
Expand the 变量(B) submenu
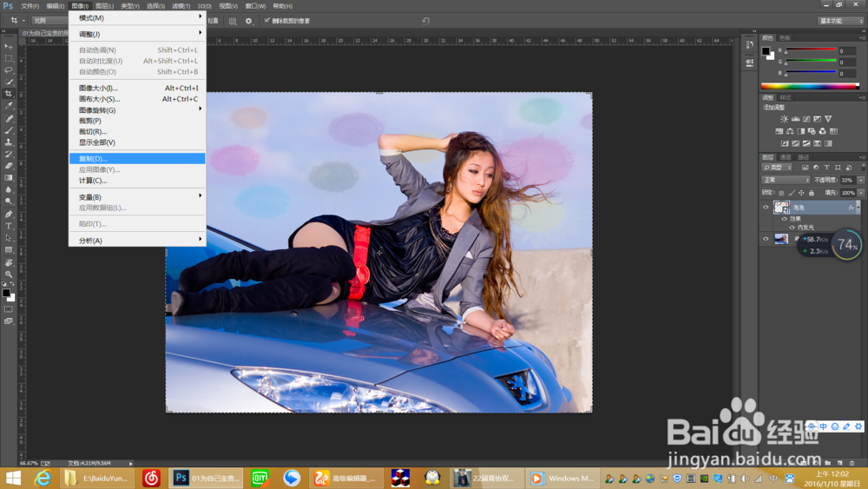coord(137,196)
